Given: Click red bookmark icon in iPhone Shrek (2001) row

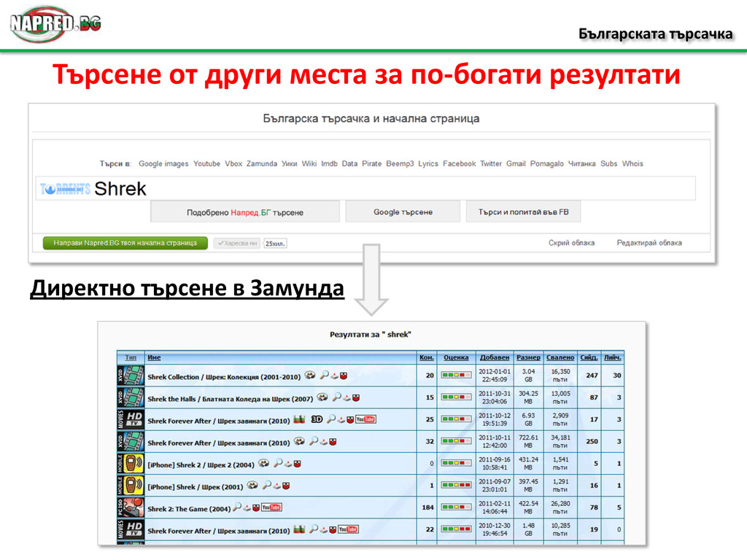Looking at the screenshot, I should coord(286,486).
